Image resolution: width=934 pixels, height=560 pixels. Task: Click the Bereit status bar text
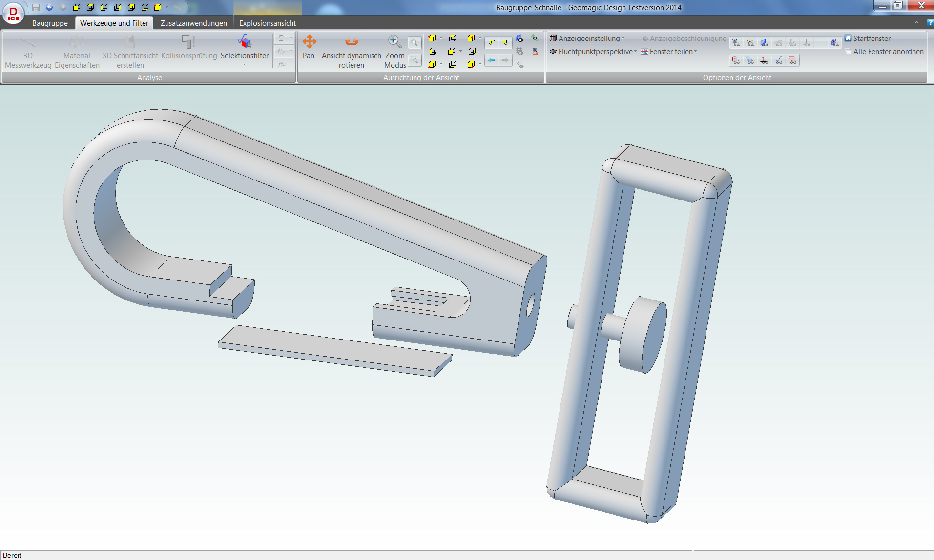pos(12,555)
